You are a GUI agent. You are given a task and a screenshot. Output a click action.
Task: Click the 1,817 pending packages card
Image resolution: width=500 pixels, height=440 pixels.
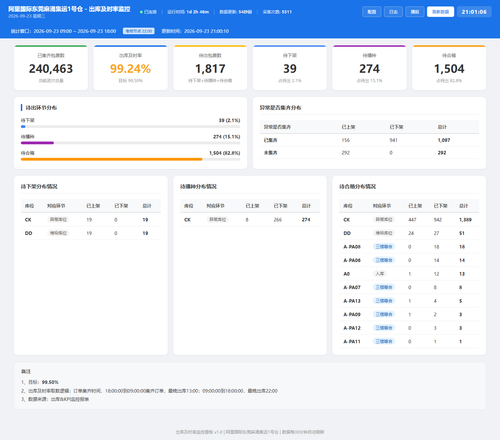[210, 68]
